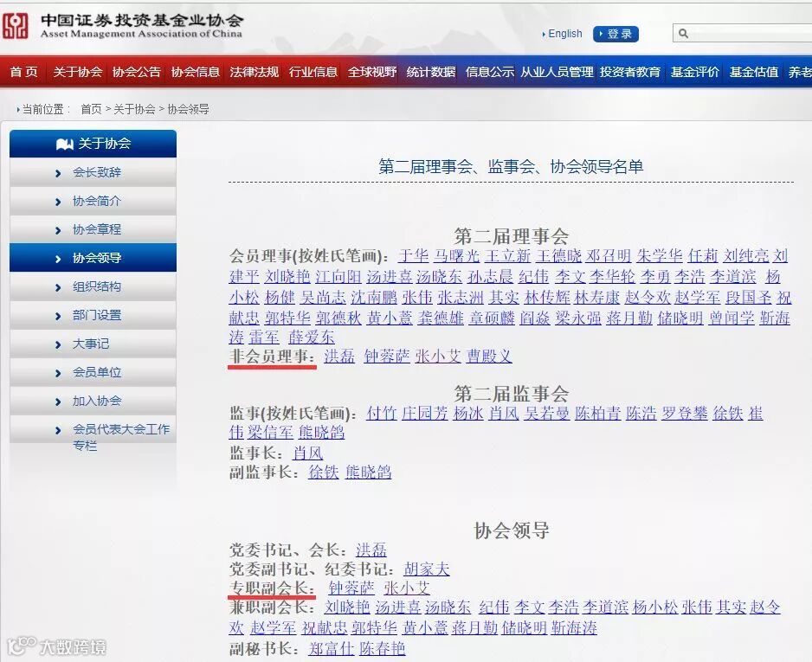
Task: Open supervisor link 庄园芳
Action: pyautogui.click(x=425, y=413)
